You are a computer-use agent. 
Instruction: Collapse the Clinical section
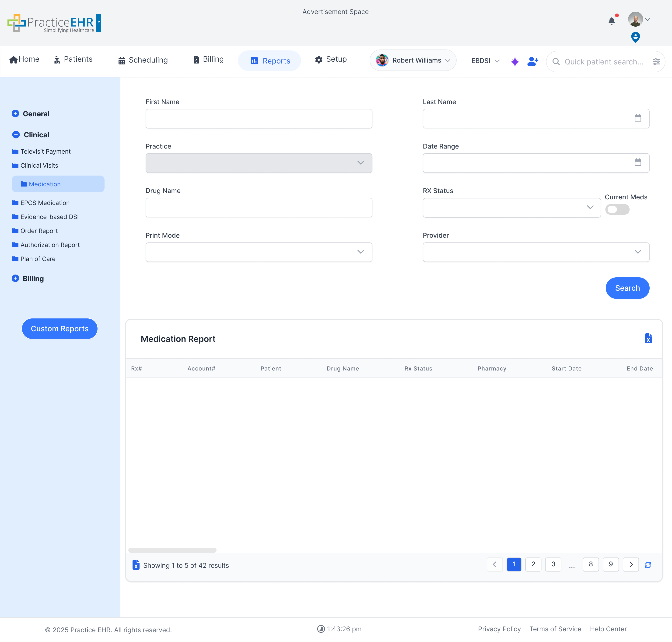coord(16,134)
